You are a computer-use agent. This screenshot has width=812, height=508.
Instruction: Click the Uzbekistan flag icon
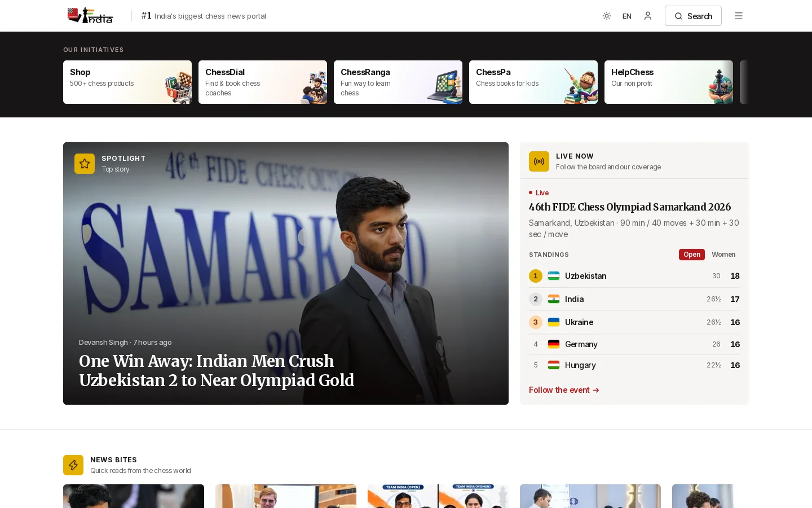coord(554,276)
